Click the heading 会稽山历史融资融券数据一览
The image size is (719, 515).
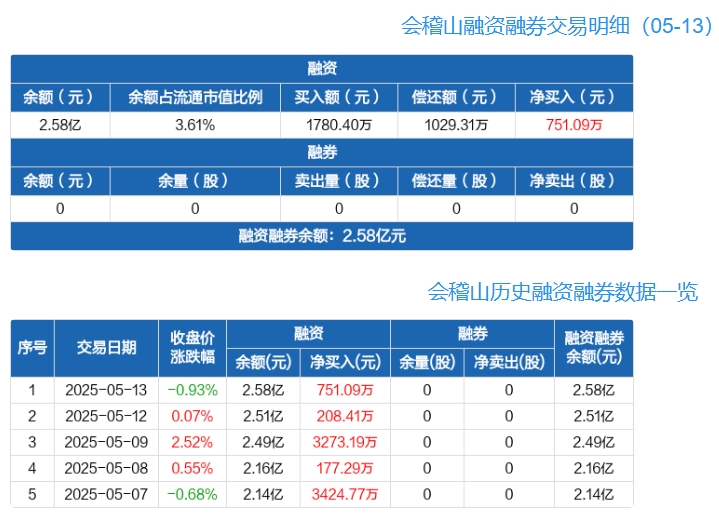tap(563, 292)
